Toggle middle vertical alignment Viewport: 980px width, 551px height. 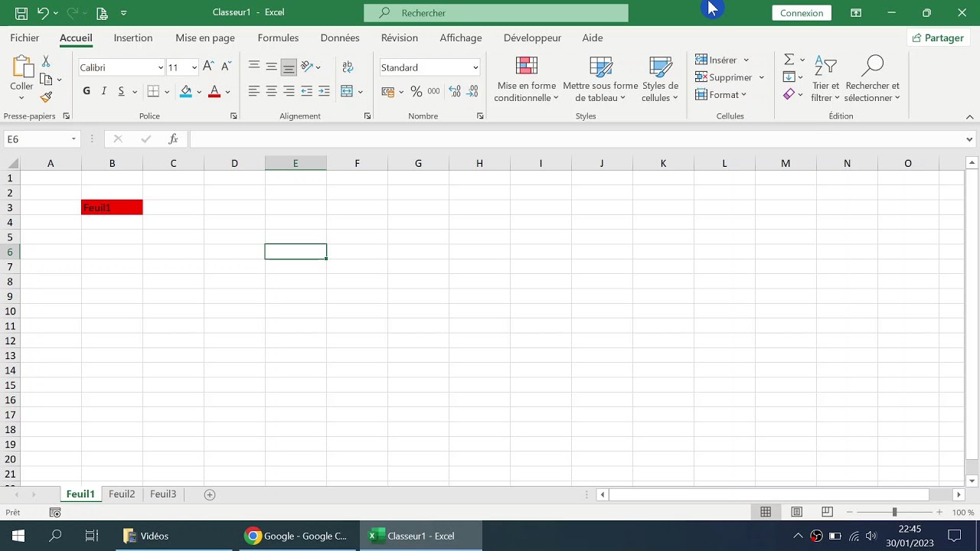[x=272, y=67]
